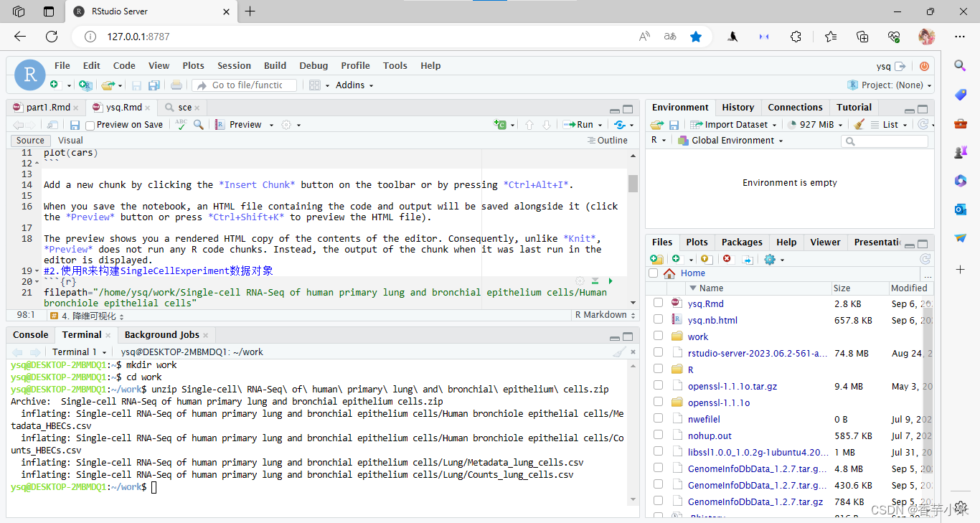Click the New Folder icon in Files pane

click(x=656, y=259)
